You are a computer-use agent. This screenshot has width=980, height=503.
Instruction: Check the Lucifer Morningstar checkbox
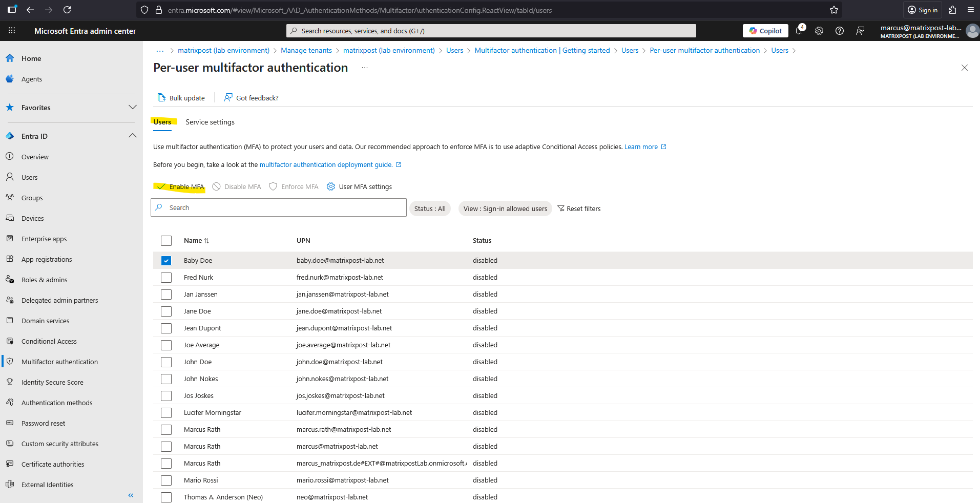[166, 413]
